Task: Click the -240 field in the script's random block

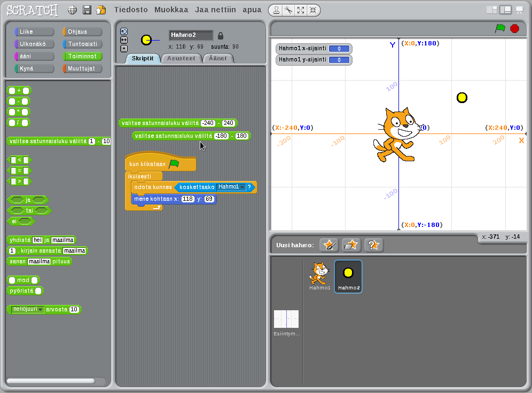Action: coord(208,123)
